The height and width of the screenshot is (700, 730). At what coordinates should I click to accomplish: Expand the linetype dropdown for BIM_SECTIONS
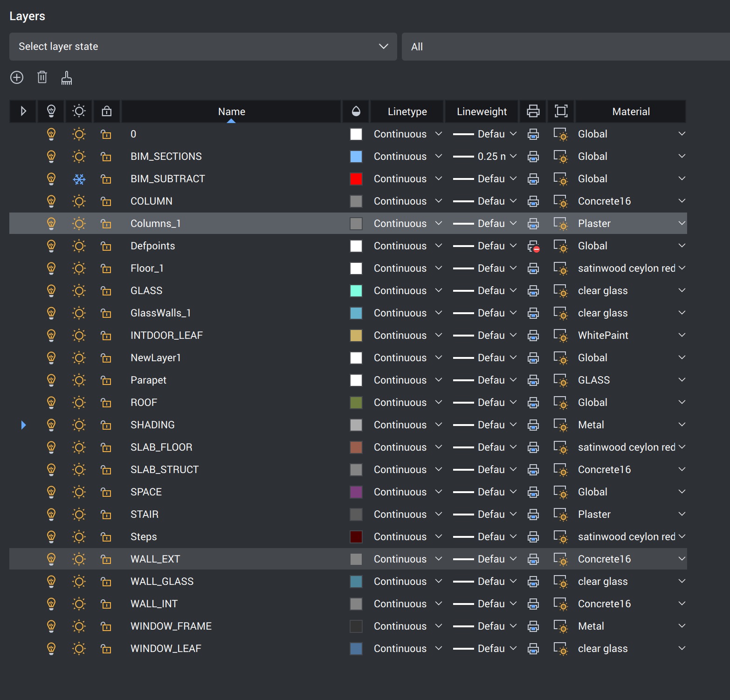(438, 156)
